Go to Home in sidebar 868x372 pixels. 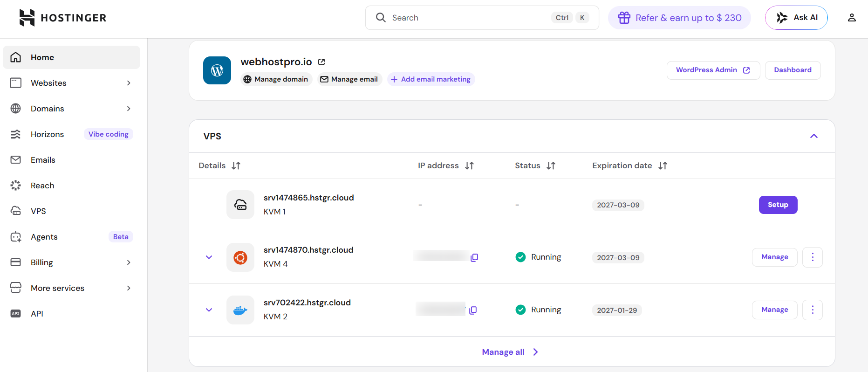[x=72, y=57]
